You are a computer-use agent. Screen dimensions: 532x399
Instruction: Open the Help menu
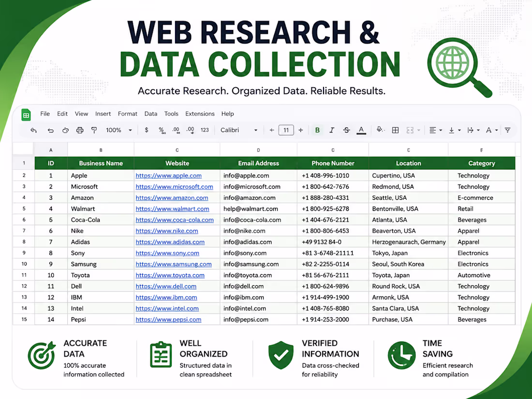(x=228, y=114)
